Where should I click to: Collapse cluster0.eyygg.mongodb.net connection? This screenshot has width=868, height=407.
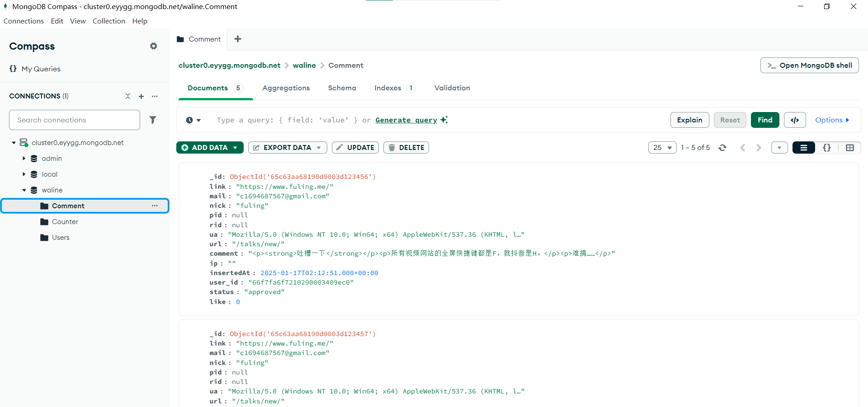[x=14, y=143]
